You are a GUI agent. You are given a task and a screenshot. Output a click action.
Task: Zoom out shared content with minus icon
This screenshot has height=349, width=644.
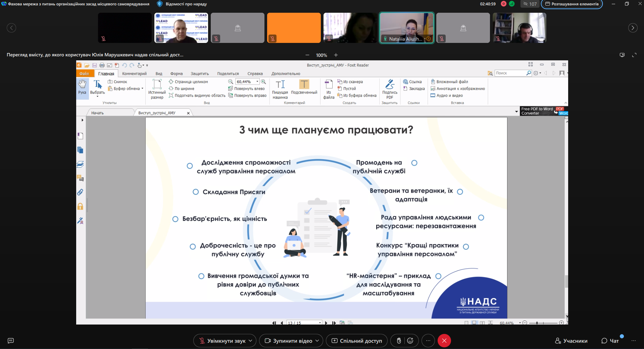[307, 55]
